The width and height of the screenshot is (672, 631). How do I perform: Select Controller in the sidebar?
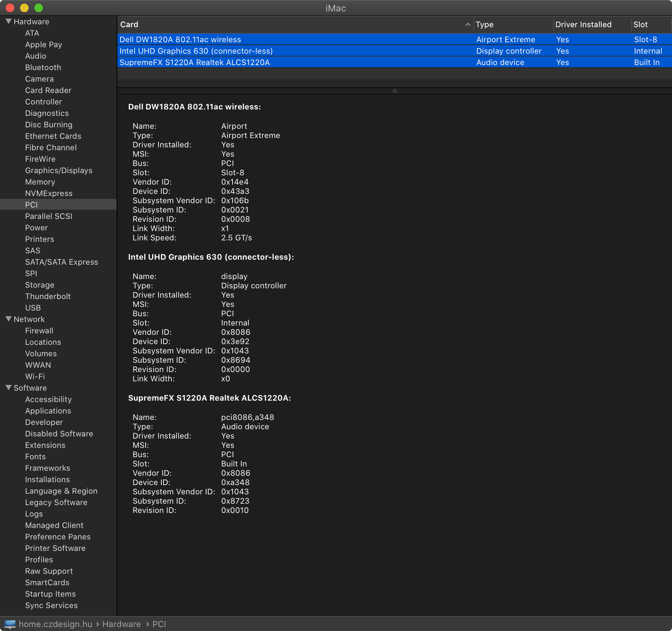click(43, 102)
